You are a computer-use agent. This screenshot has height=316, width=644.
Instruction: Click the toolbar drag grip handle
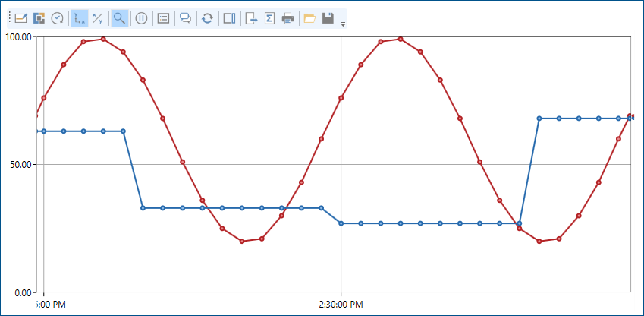point(10,18)
